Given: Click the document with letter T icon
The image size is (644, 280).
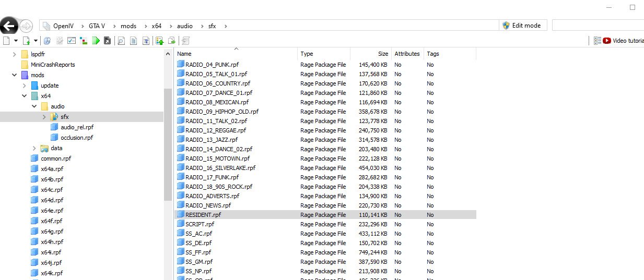Looking at the screenshot, I should tap(146, 40).
